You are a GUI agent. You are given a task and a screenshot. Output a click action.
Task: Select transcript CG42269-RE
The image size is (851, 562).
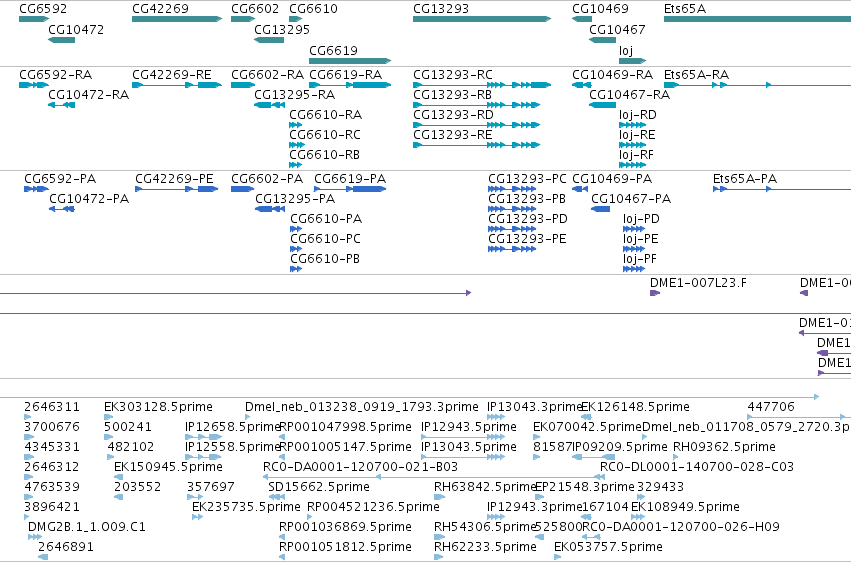point(172,74)
